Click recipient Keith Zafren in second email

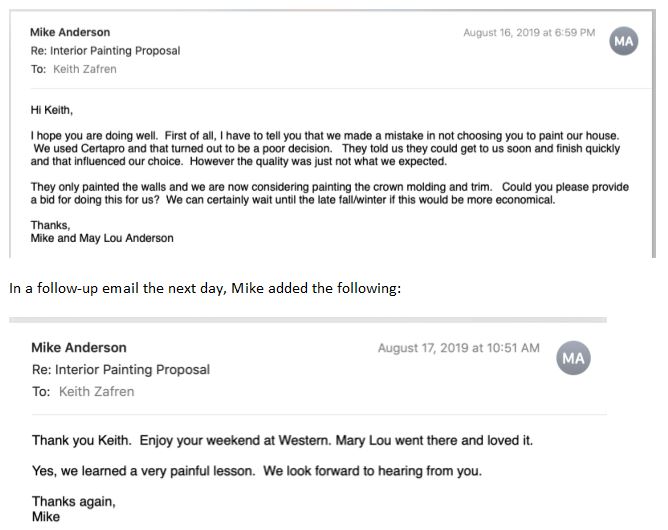(96, 392)
